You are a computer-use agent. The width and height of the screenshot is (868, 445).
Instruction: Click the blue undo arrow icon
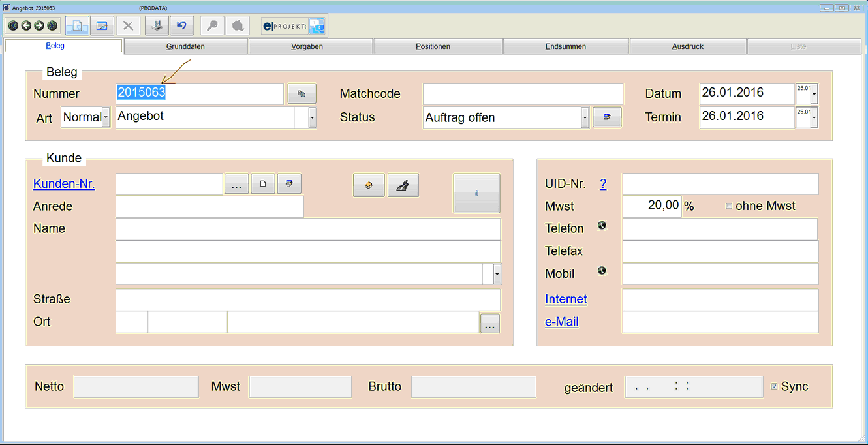182,26
